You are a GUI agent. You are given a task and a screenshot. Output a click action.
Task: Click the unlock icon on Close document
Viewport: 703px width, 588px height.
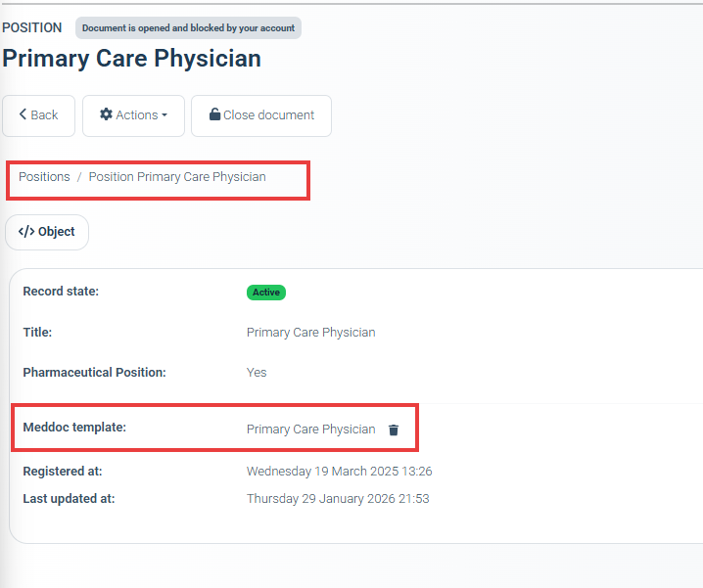coord(214,114)
